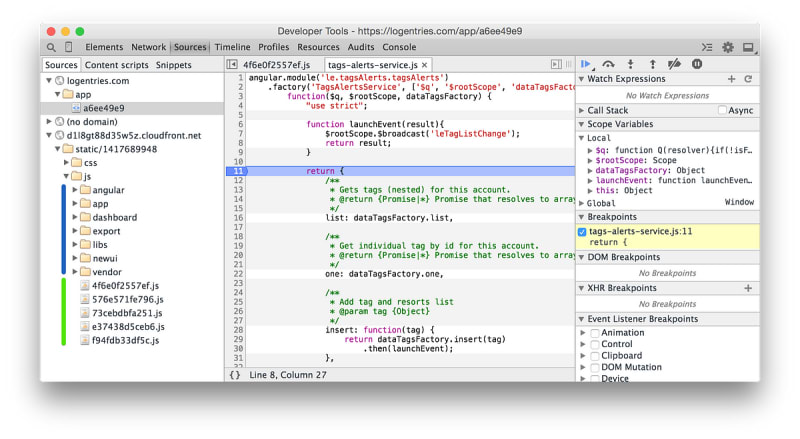Click the Step over function call icon
The image size is (800, 439).
pos(609,64)
